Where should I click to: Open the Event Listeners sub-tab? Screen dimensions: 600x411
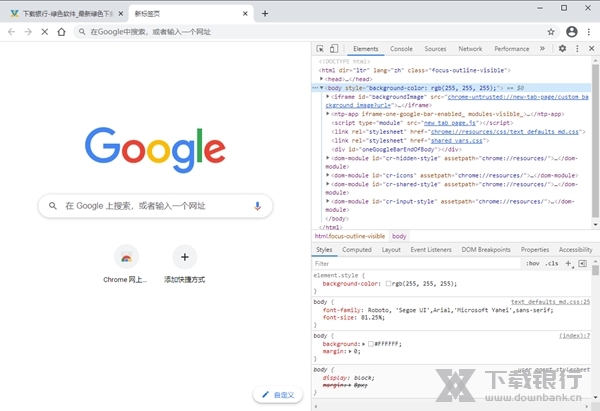point(431,250)
